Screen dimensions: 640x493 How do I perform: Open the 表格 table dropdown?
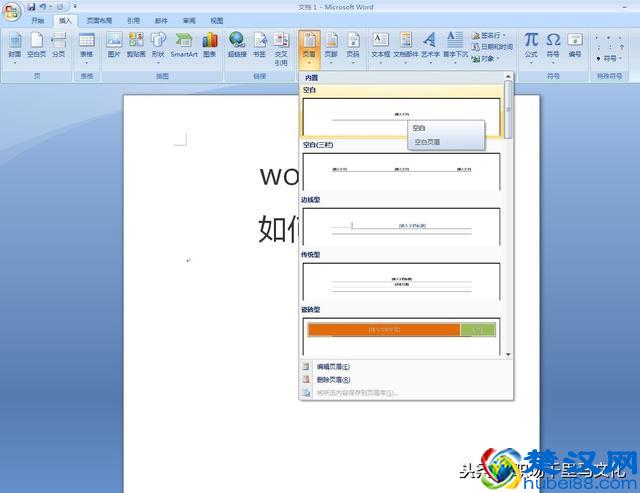click(x=87, y=44)
